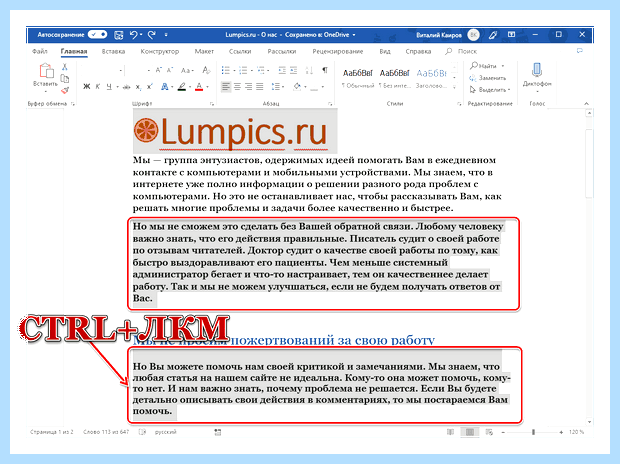Screen dimensions: 620x464
Task: Switch to the Макет tab
Action: (x=204, y=51)
